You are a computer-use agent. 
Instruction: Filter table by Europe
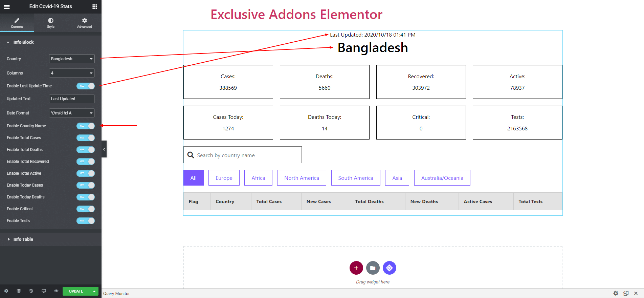(x=224, y=178)
